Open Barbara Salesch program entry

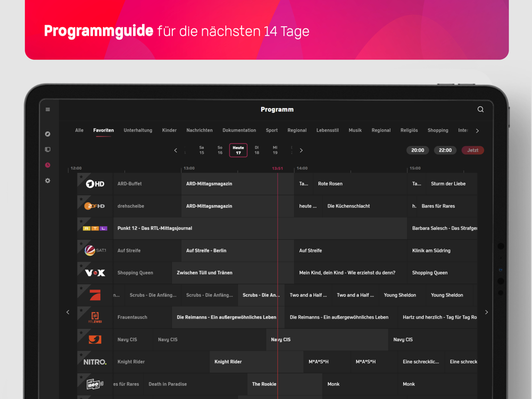pyautogui.click(x=443, y=228)
